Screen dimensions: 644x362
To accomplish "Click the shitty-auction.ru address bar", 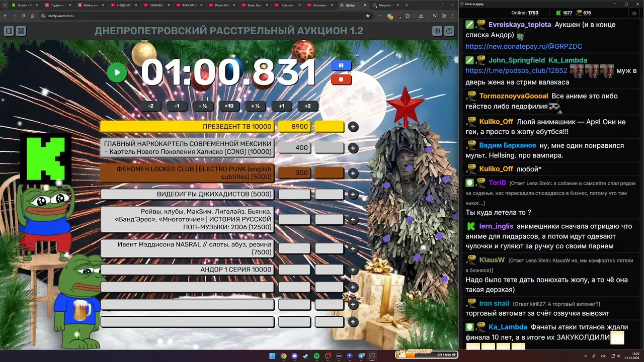I will pyautogui.click(x=206, y=16).
